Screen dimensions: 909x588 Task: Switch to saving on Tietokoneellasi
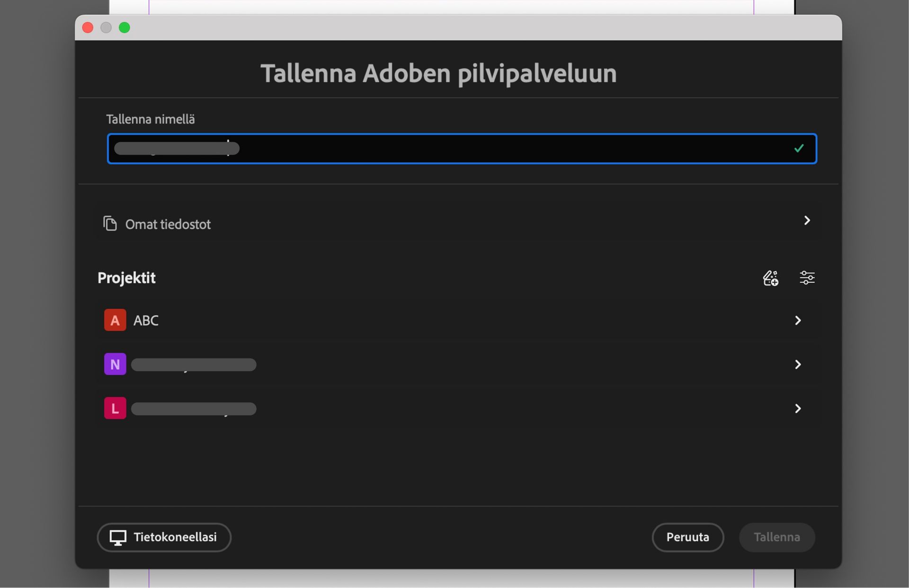pos(164,537)
